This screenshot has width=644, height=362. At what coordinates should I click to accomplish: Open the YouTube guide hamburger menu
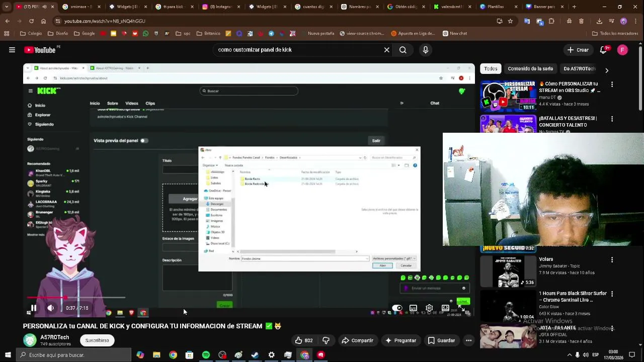(x=12, y=50)
